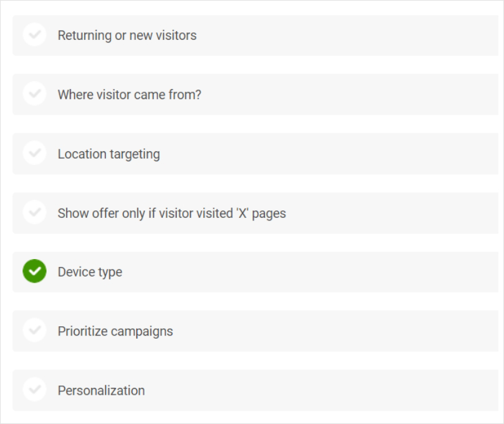Viewport: 504px width, 424px height.
Task: Select the Prioritize campaigns label
Action: [115, 332]
